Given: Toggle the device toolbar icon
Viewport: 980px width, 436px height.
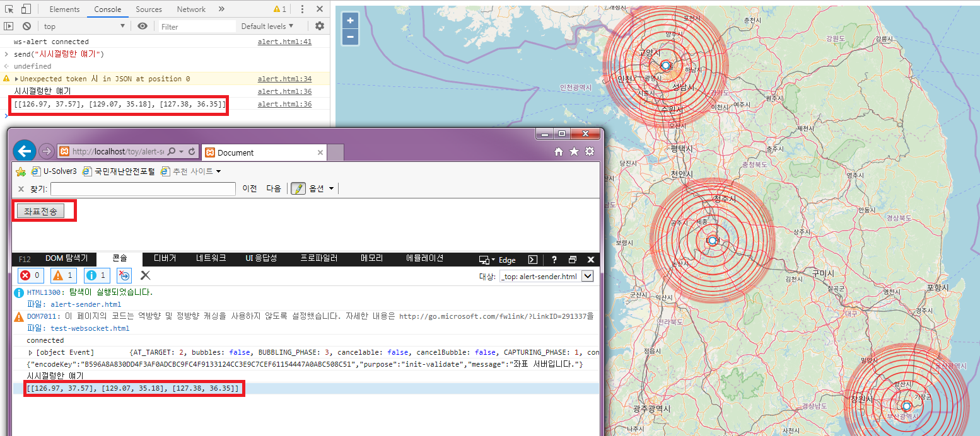Looking at the screenshot, I should point(26,9).
